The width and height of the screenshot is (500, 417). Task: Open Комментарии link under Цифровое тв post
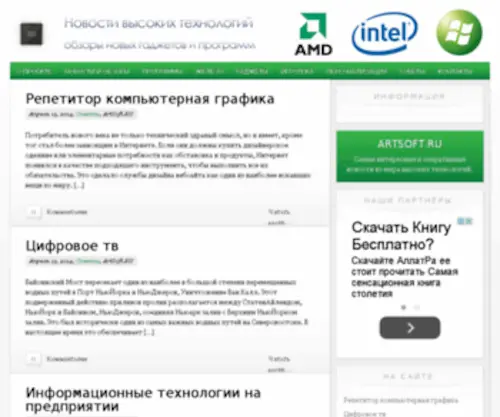[67, 359]
